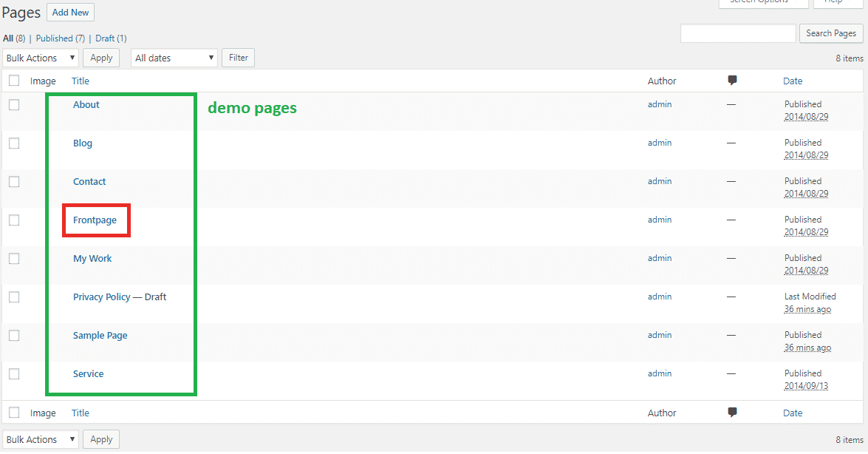Viewport: 868px width, 454px height.
Task: Click 36 mins ago in Privacy Policy row
Action: pos(807,309)
